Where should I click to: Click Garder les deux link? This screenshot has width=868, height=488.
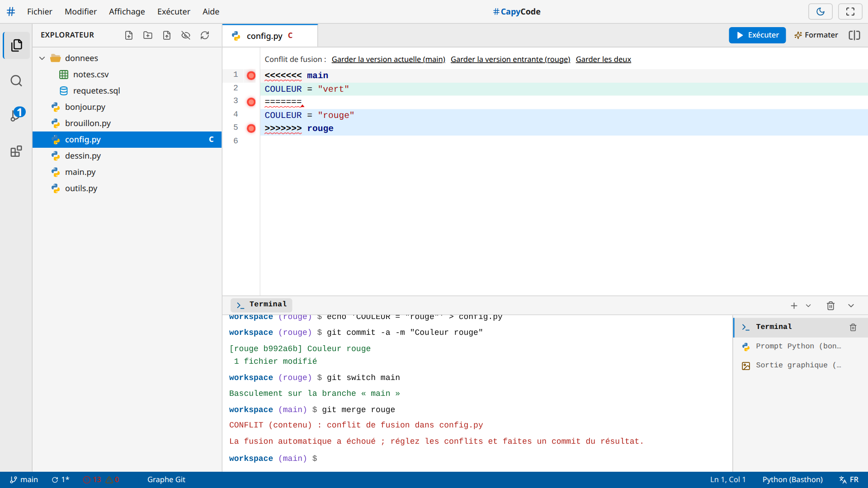click(603, 59)
